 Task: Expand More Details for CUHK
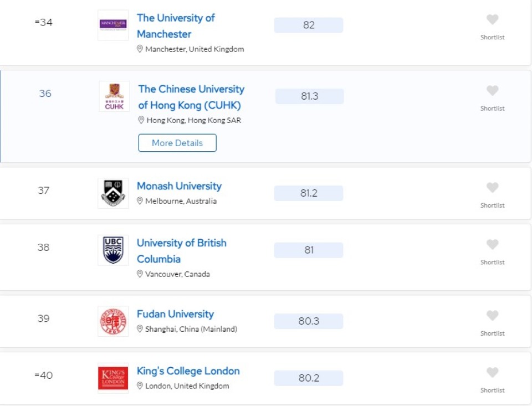[x=177, y=143]
